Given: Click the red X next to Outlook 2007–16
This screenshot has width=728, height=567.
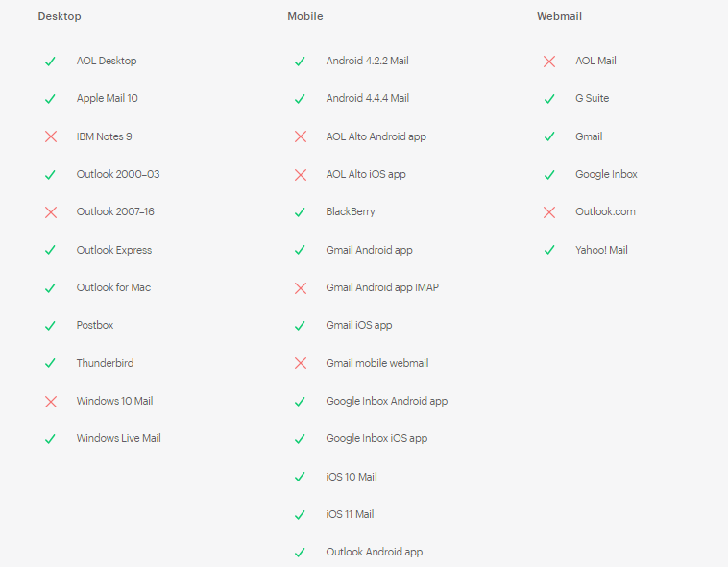Looking at the screenshot, I should point(50,211).
